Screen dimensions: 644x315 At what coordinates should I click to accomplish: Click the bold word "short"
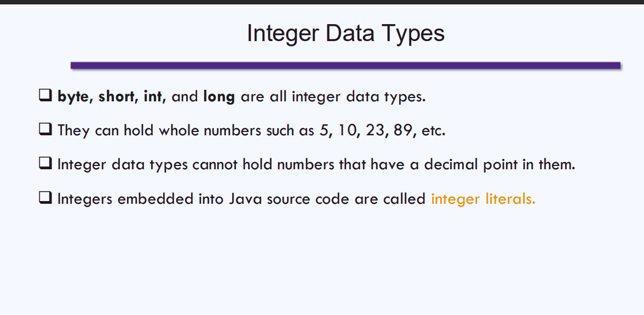[117, 97]
